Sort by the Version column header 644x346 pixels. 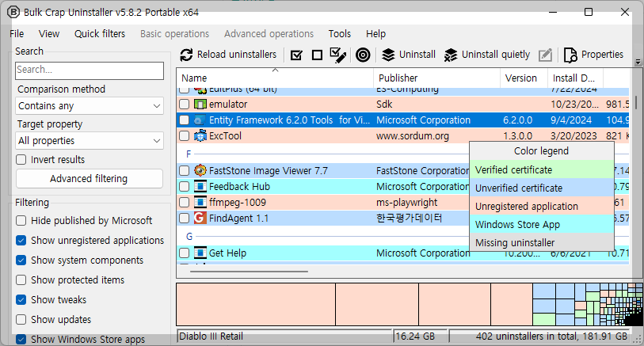point(524,78)
